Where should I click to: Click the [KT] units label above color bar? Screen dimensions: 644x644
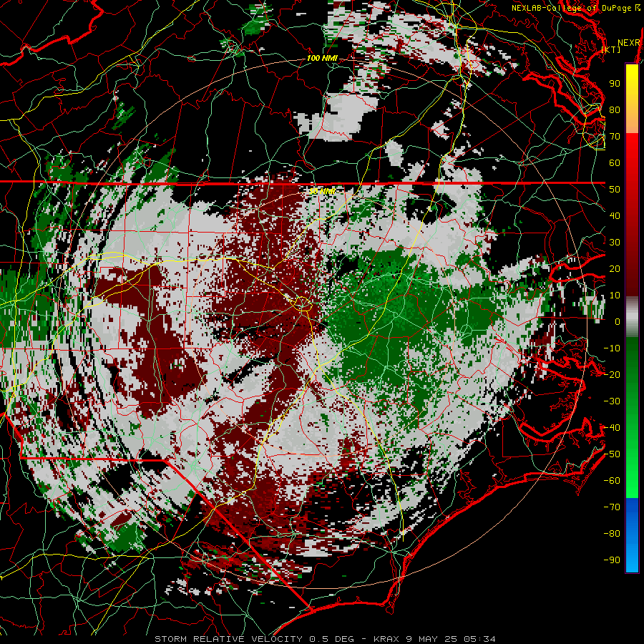pyautogui.click(x=611, y=49)
